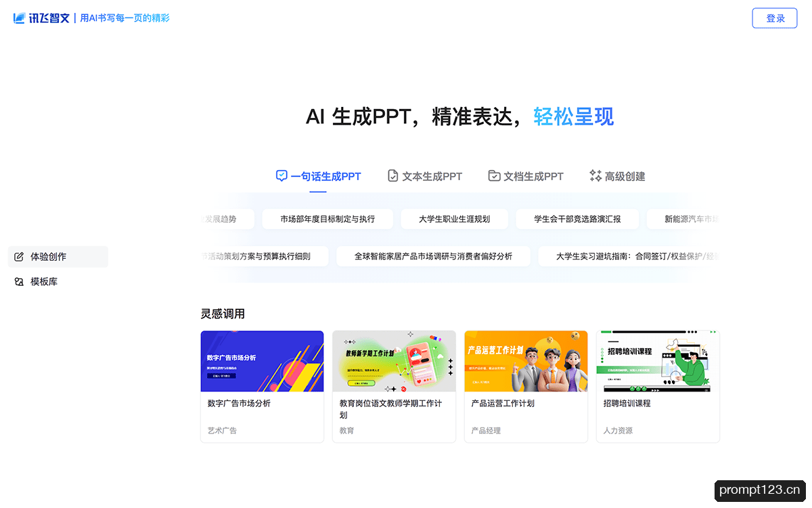This screenshot has width=812, height=508.
Task: Switch to the 文档生成PPT tab
Action: coord(526,176)
